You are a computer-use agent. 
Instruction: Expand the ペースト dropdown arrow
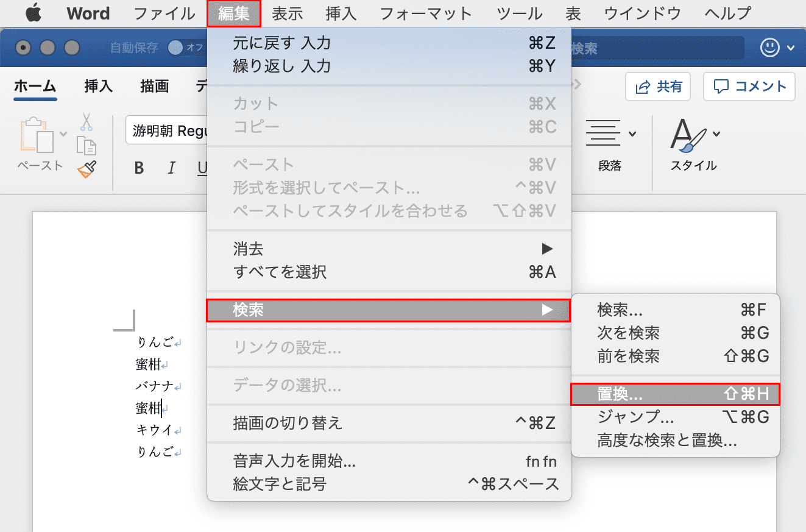pos(63,133)
